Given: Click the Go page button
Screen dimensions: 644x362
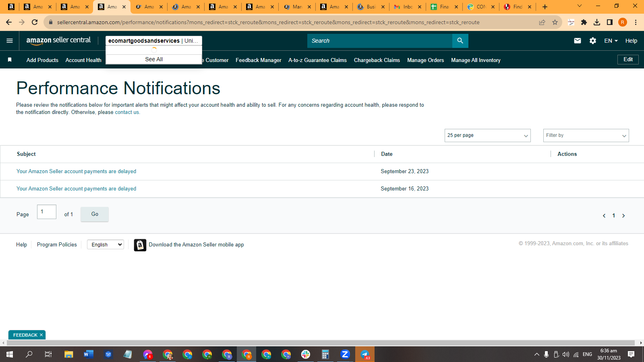Looking at the screenshot, I should click(x=95, y=214).
